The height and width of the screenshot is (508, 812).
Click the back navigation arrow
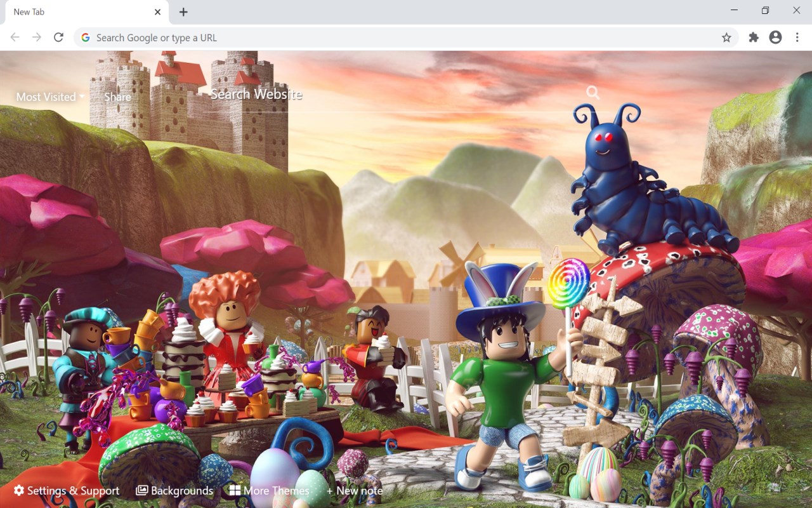pos(14,37)
